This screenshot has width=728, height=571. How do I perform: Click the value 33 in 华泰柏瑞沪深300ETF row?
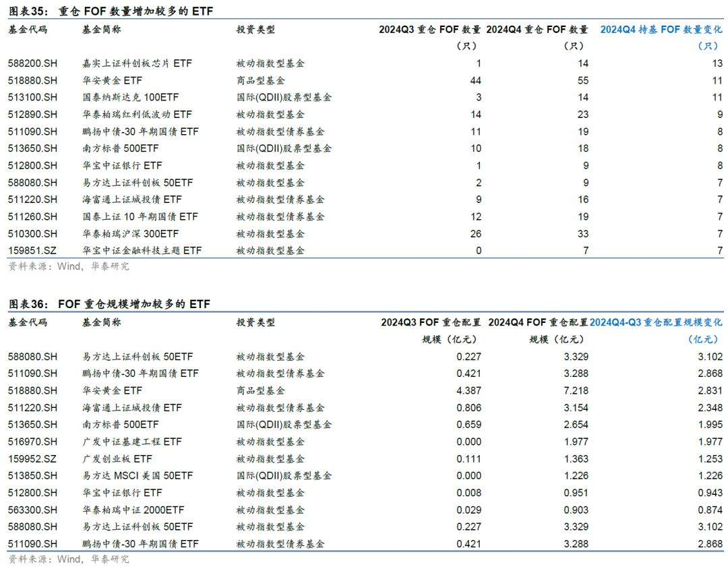pyautogui.click(x=582, y=234)
